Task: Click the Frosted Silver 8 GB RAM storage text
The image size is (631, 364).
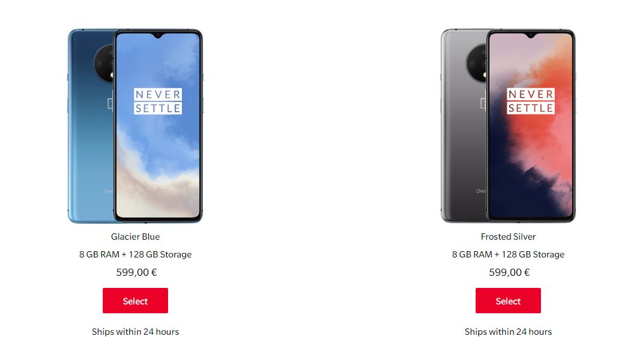Action: [508, 254]
